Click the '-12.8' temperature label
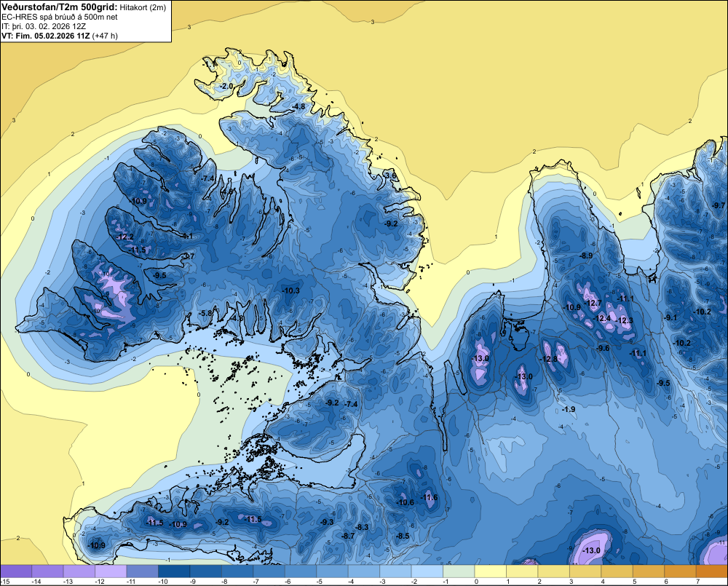 (548, 359)
